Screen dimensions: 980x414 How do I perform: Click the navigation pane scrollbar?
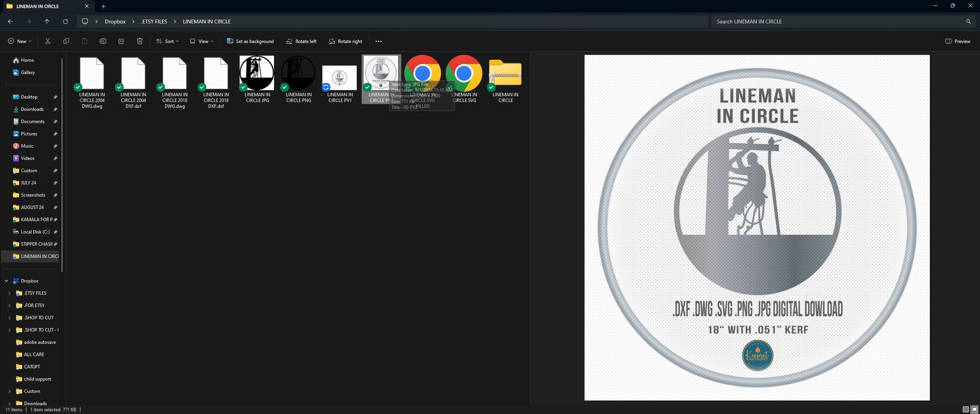click(x=62, y=165)
